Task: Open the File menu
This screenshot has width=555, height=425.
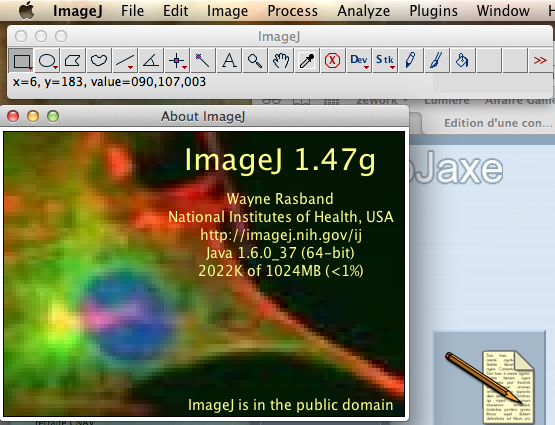Action: click(132, 11)
